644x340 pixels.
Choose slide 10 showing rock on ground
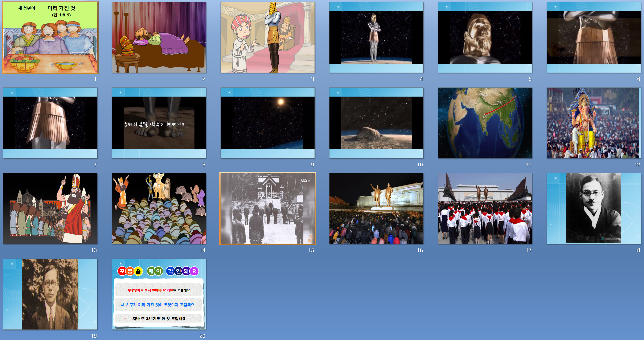click(376, 123)
